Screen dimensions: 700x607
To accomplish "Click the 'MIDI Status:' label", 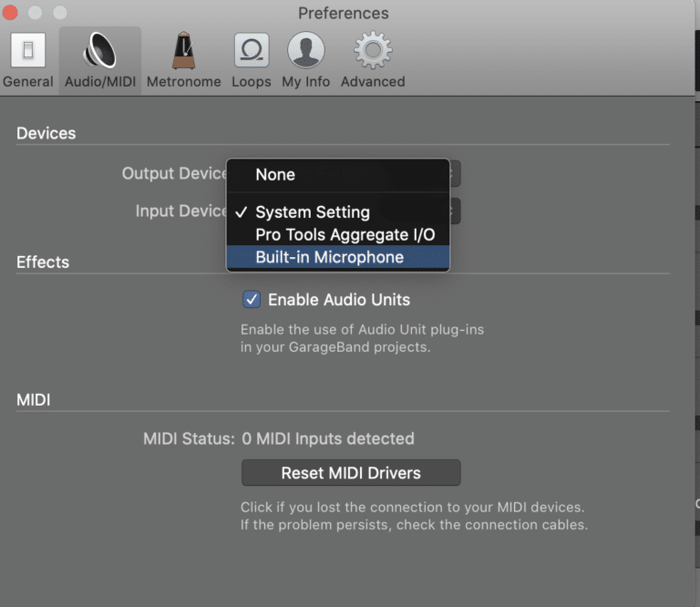I will click(189, 438).
